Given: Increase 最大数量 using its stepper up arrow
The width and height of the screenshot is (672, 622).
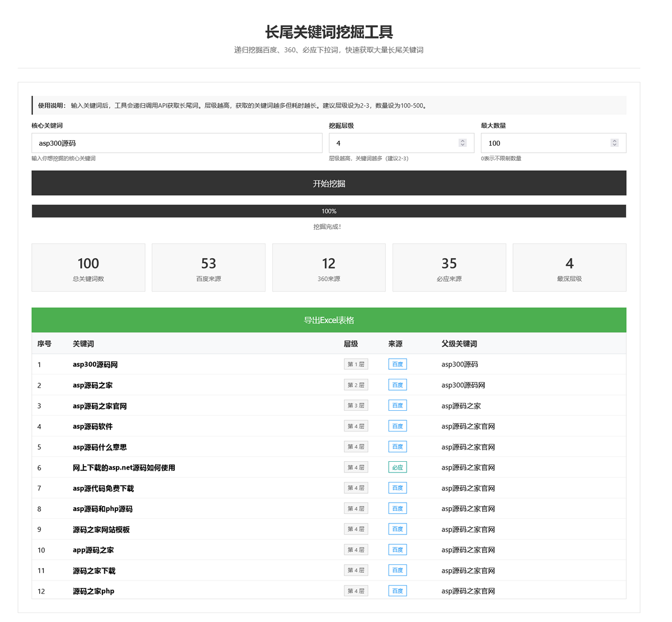Looking at the screenshot, I should pos(614,140).
